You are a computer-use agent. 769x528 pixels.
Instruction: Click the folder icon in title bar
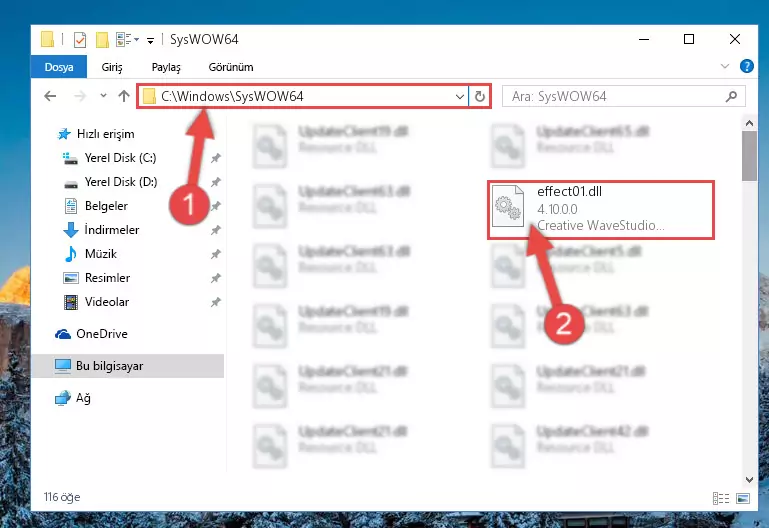[47, 39]
